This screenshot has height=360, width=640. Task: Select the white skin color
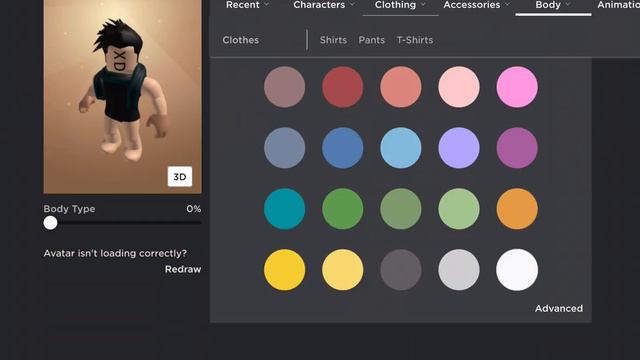pyautogui.click(x=517, y=270)
